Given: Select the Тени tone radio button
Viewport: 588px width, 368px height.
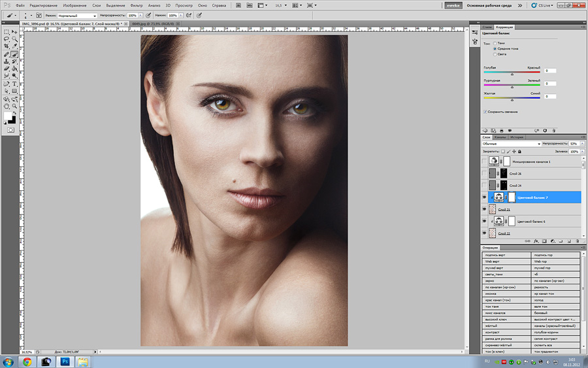Looking at the screenshot, I should click(x=495, y=44).
